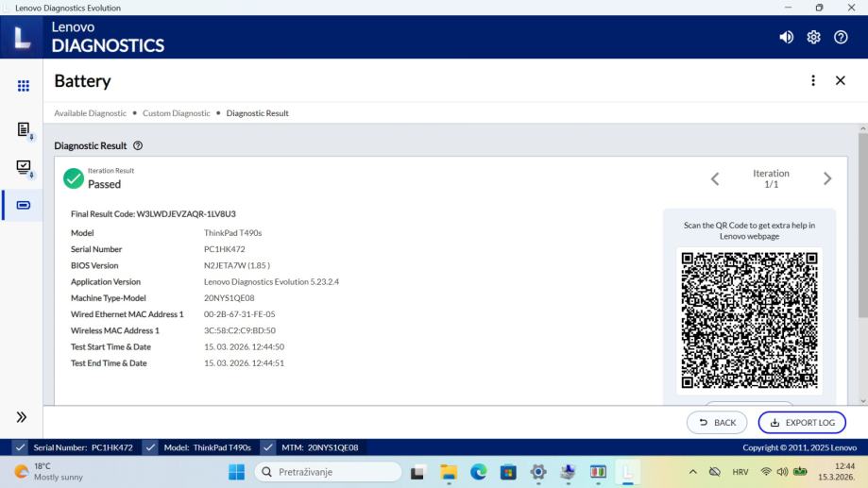Toggle the Model ThinkPad T490s checkbox

(150, 447)
